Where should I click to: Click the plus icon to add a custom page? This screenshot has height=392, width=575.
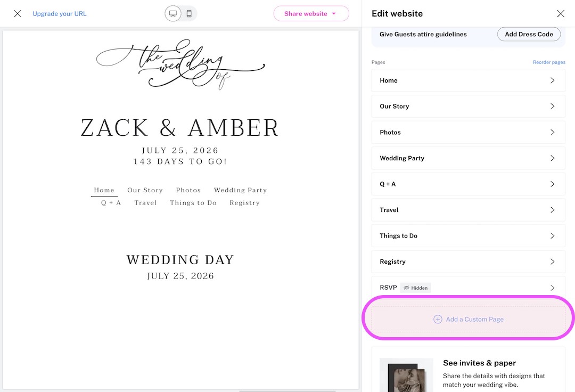click(438, 318)
